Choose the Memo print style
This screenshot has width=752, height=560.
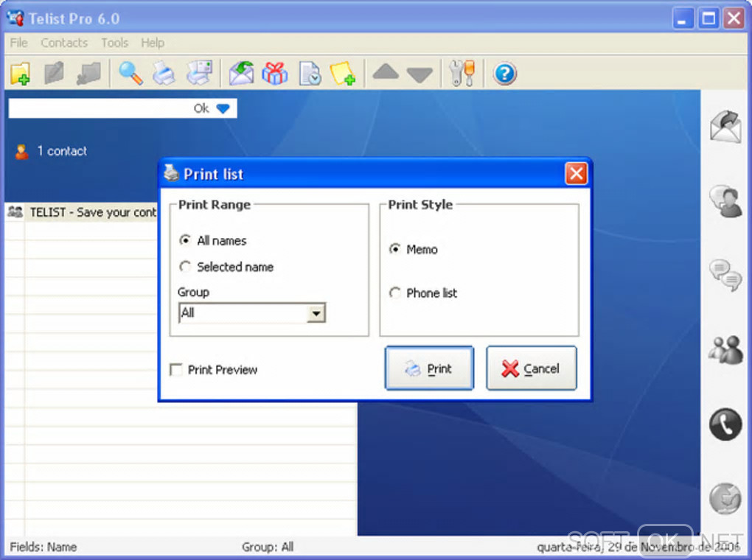click(x=394, y=248)
